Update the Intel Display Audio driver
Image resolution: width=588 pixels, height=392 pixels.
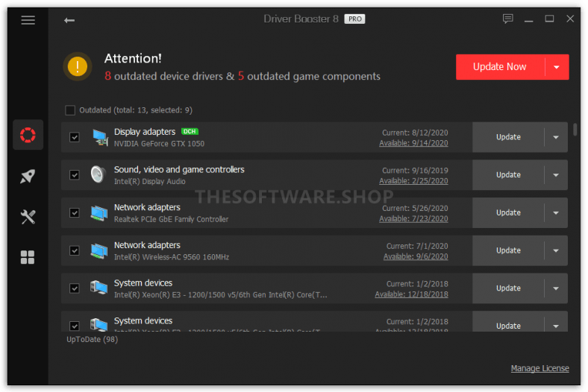click(508, 175)
